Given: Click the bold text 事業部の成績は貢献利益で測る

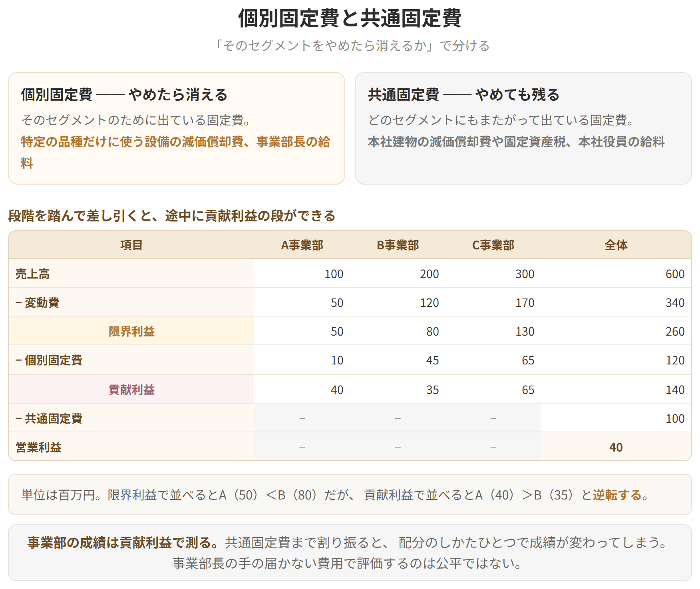Looking at the screenshot, I should coord(123,542).
